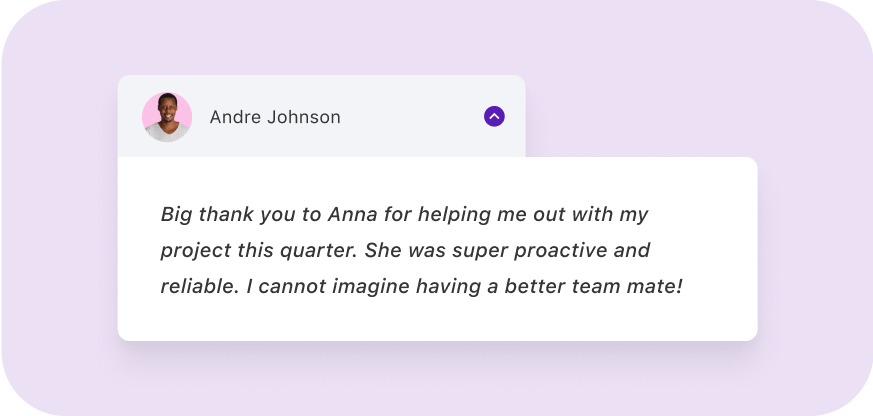
Task: Click the words "She was" in the message
Action: [x=405, y=251]
